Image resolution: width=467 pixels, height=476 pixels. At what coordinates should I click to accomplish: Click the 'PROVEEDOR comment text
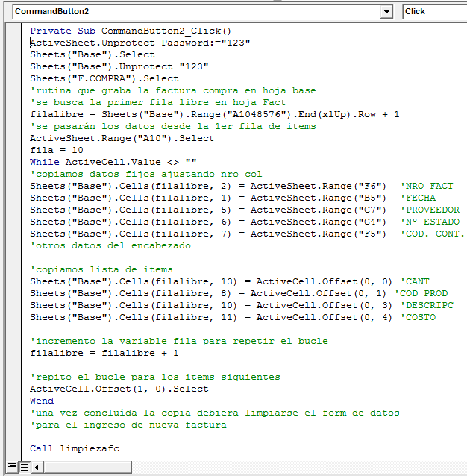tap(430, 210)
